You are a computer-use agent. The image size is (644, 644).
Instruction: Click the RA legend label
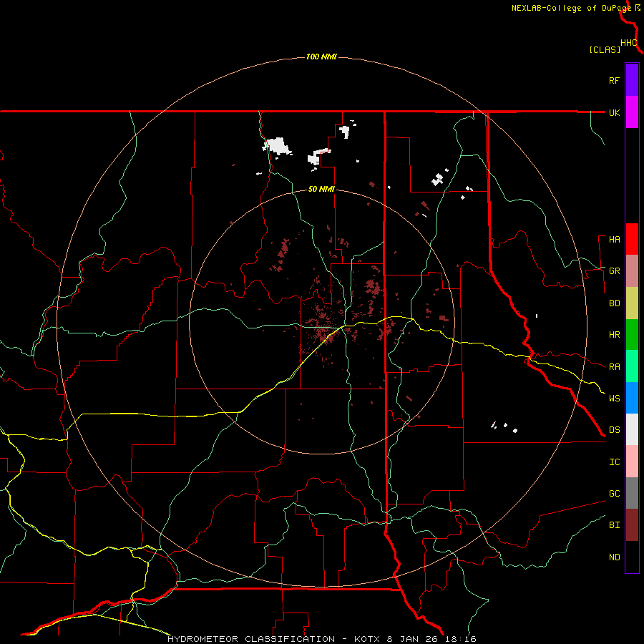click(614, 367)
